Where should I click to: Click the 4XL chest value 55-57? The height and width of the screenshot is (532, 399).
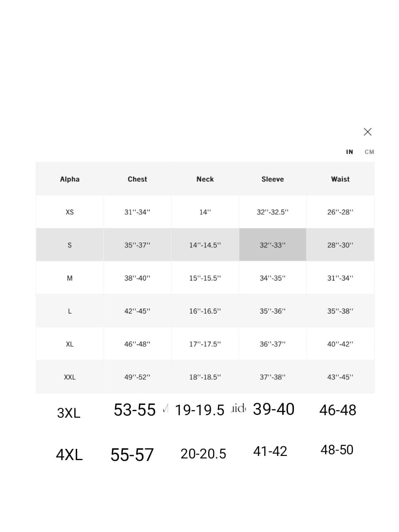pos(132,455)
